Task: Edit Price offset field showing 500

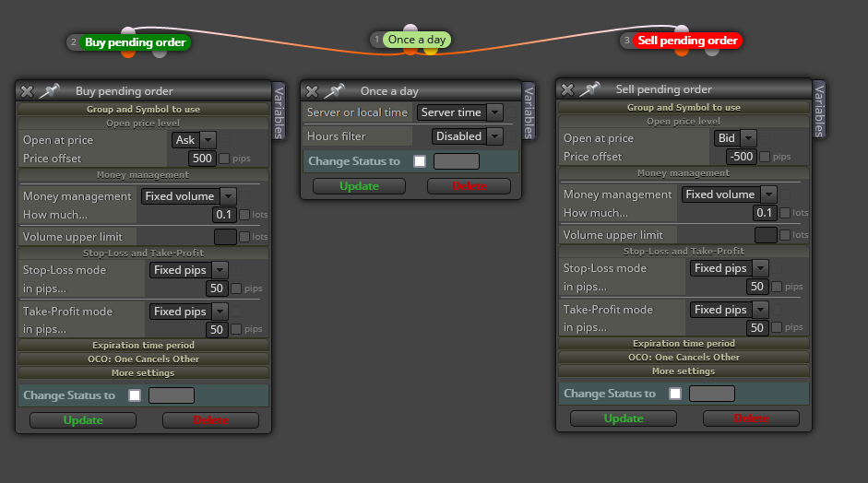Action: click(x=201, y=159)
